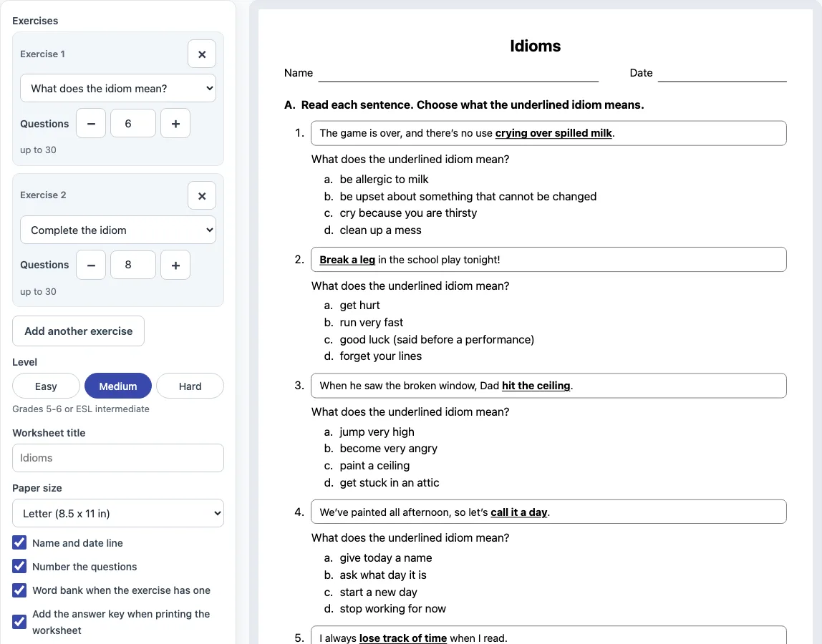
Task: Click answer 'clean up a mess'
Action: click(381, 230)
